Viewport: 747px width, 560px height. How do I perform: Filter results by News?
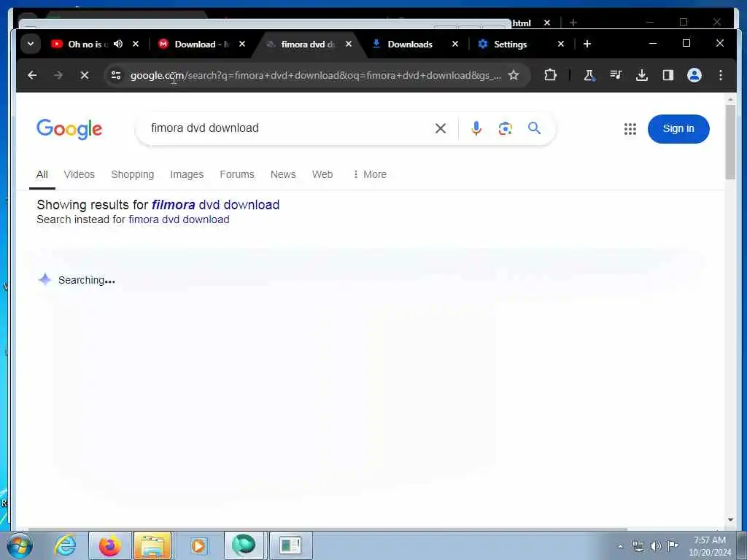point(283,174)
